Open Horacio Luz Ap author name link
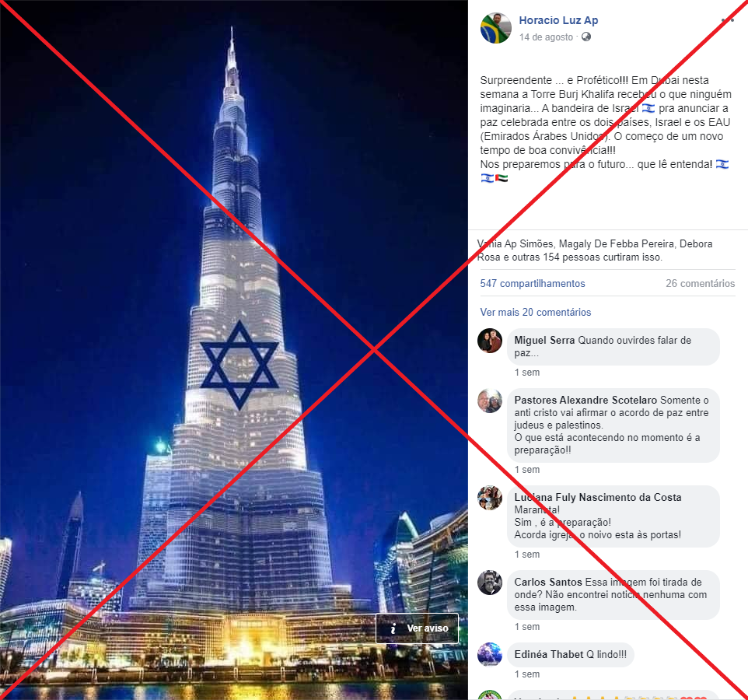Image resolution: width=748 pixels, height=700 pixels. tap(558, 20)
